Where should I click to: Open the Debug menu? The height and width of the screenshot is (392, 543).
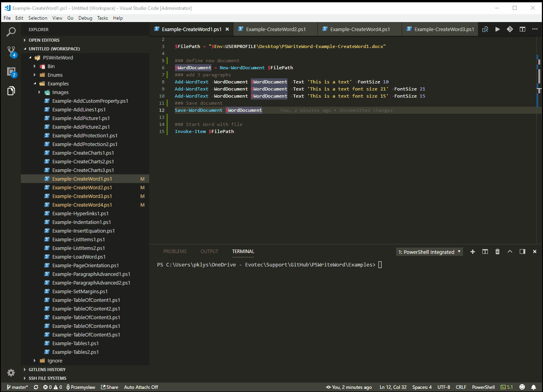[x=85, y=18]
